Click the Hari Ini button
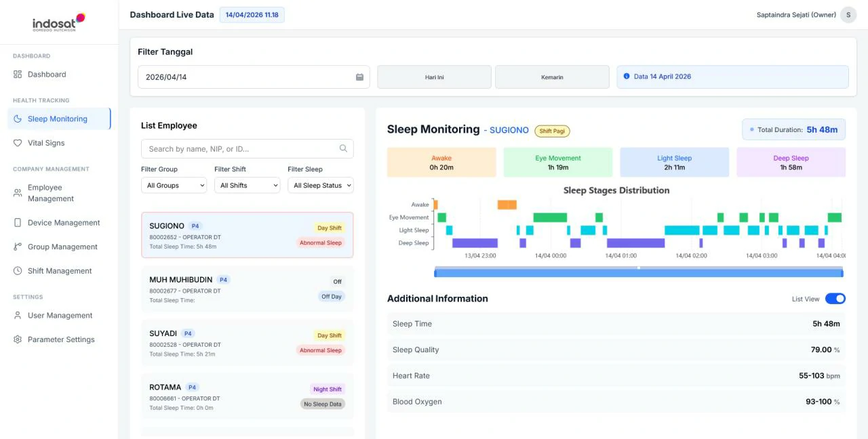This screenshot has width=868, height=439. click(434, 77)
